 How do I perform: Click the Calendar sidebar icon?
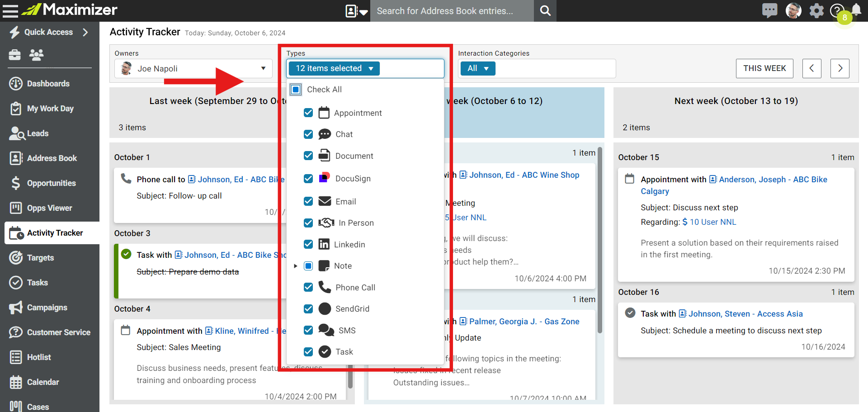pos(16,382)
